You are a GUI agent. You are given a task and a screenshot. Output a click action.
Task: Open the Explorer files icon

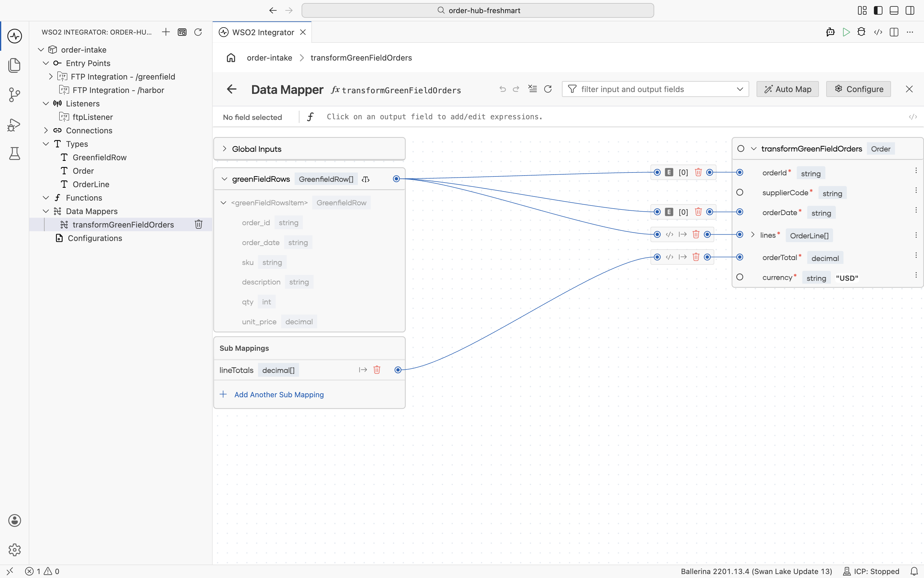14,65
